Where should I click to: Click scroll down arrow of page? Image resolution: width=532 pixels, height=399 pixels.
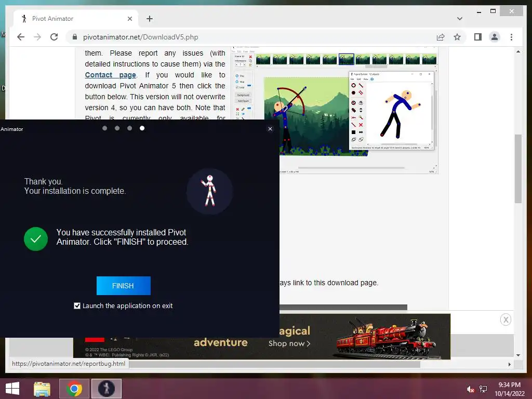click(x=518, y=355)
